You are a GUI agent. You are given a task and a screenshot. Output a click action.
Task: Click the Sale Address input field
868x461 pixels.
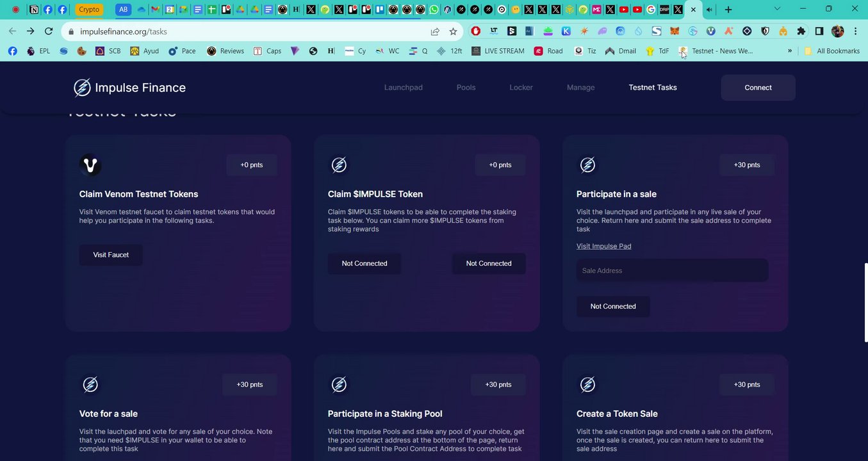click(672, 271)
